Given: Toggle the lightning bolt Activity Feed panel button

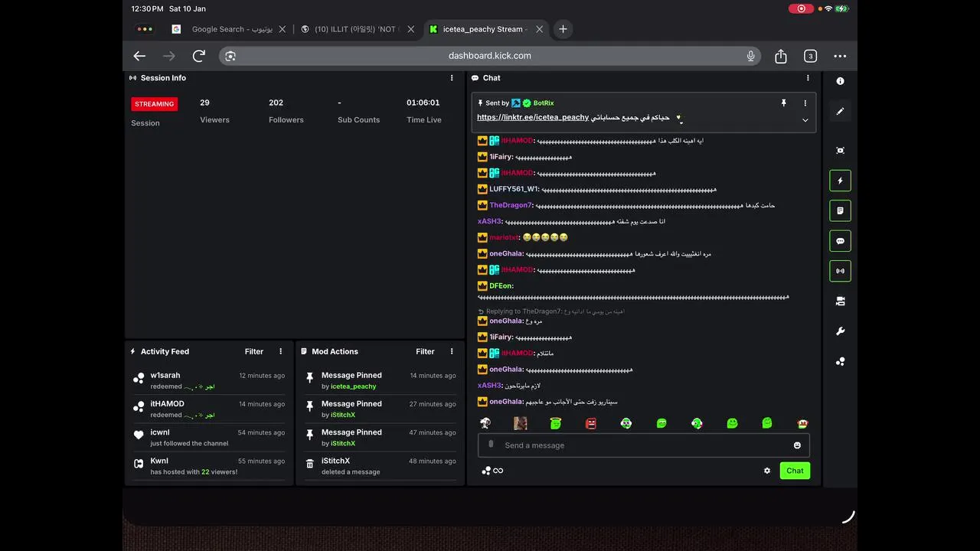Looking at the screenshot, I should (840, 181).
